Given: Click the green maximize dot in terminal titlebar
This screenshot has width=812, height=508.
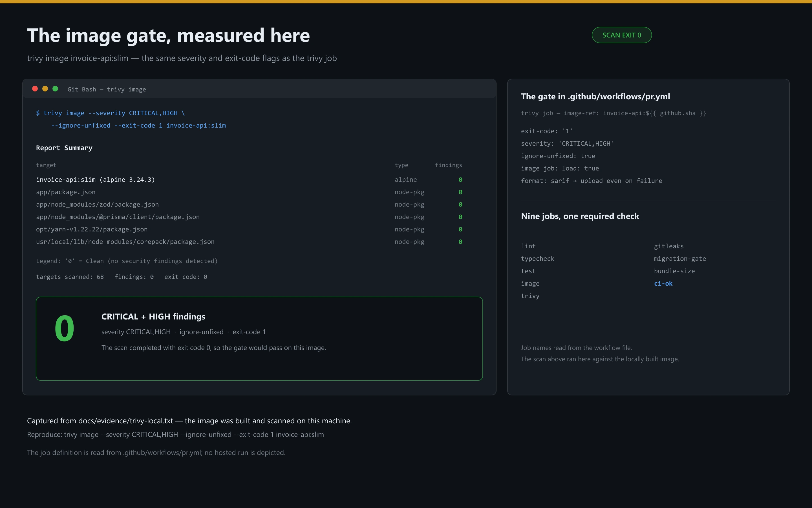Looking at the screenshot, I should tap(55, 89).
